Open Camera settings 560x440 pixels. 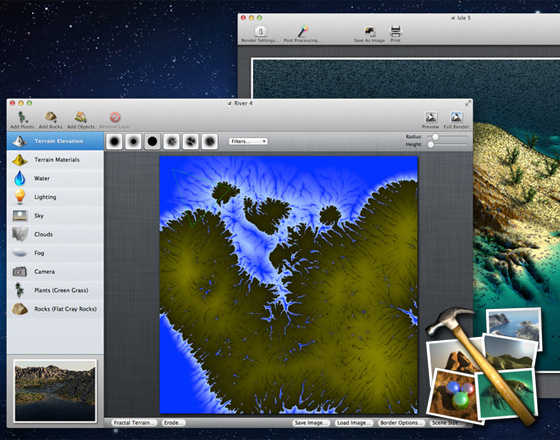[x=55, y=271]
